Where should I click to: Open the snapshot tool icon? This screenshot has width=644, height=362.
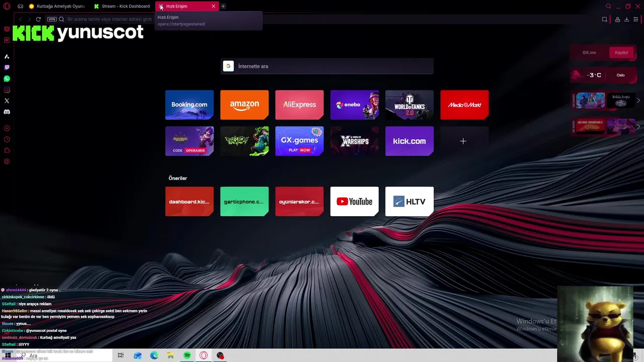pos(604,19)
